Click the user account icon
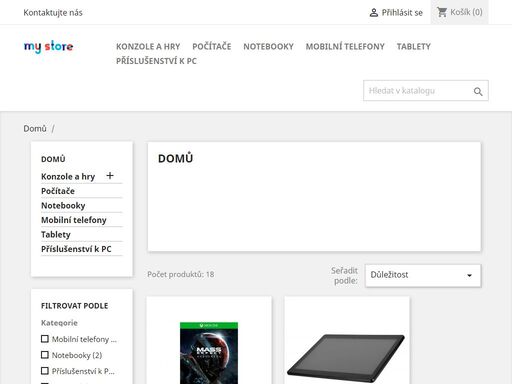Viewport: 512px width, 384px height. pos(374,13)
